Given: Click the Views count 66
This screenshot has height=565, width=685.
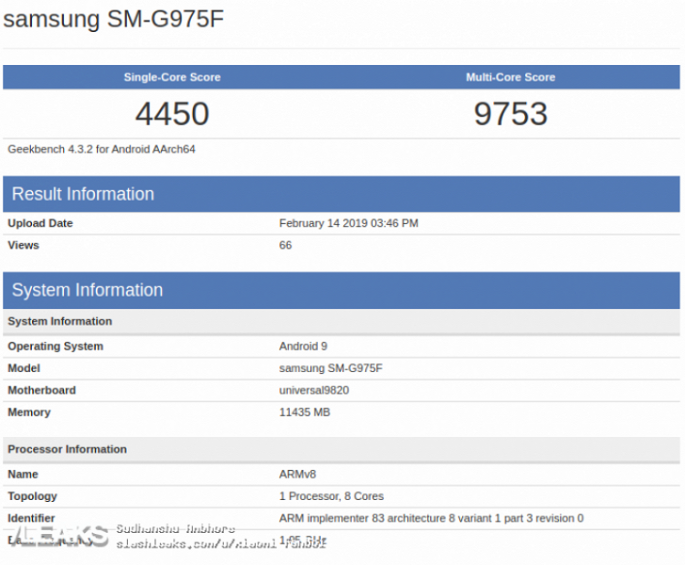Looking at the screenshot, I should coord(285,245).
